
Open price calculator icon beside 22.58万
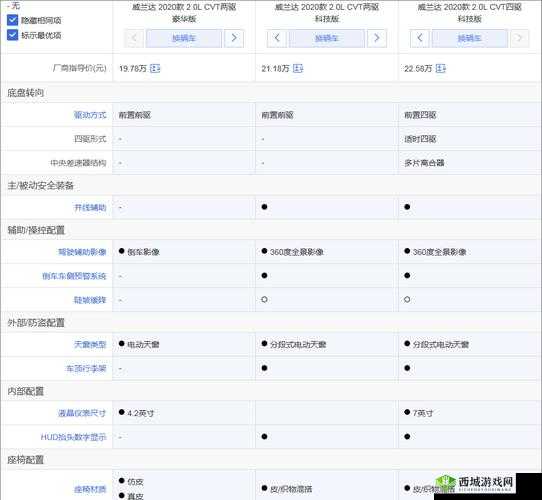tap(440, 68)
